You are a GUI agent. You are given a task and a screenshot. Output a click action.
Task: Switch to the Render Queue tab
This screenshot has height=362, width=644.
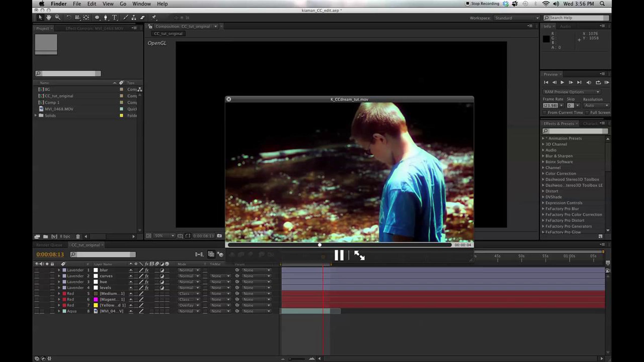[49, 245]
